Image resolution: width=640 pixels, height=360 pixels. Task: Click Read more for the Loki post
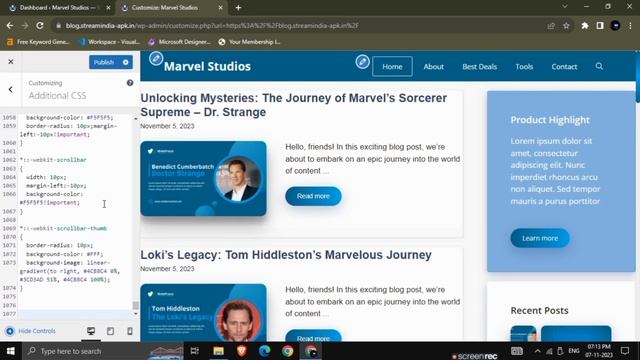(x=313, y=336)
